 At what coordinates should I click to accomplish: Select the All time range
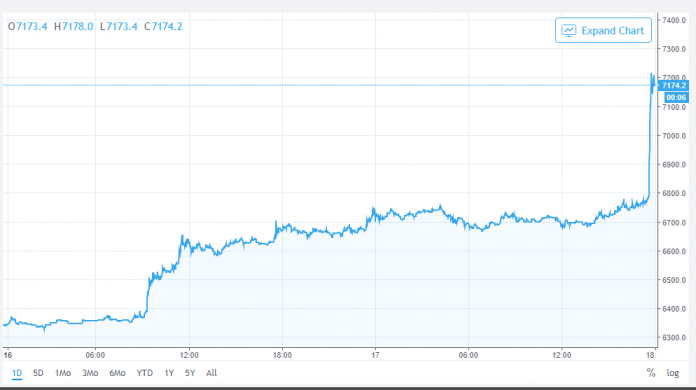pos(211,373)
